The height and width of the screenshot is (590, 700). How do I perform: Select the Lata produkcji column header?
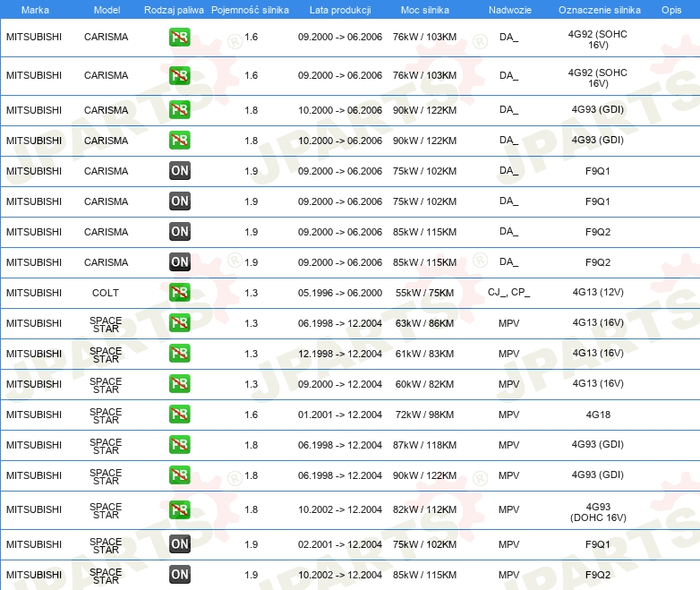339,9
